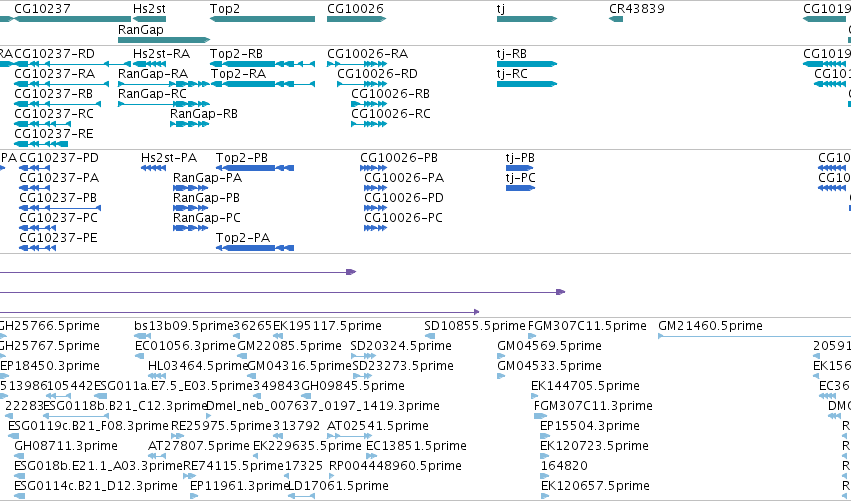851x501 pixels.
Task: Select the RanGap gene label
Action: (x=141, y=29)
